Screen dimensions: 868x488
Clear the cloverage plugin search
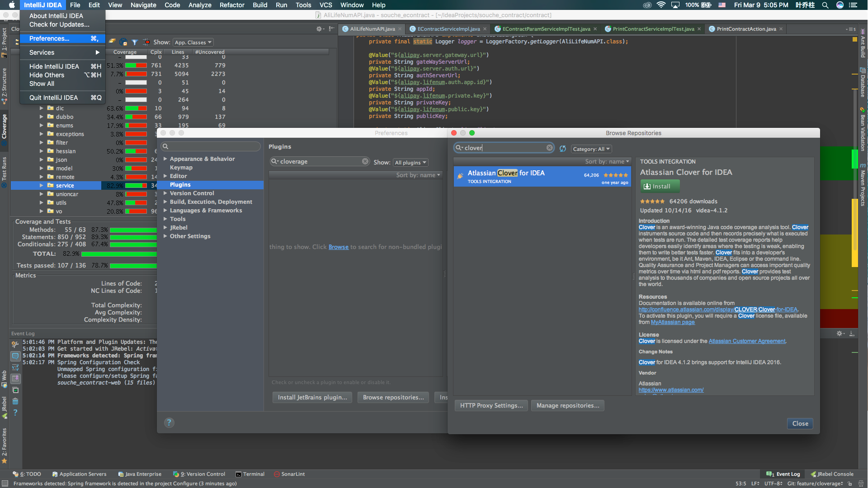click(x=365, y=161)
